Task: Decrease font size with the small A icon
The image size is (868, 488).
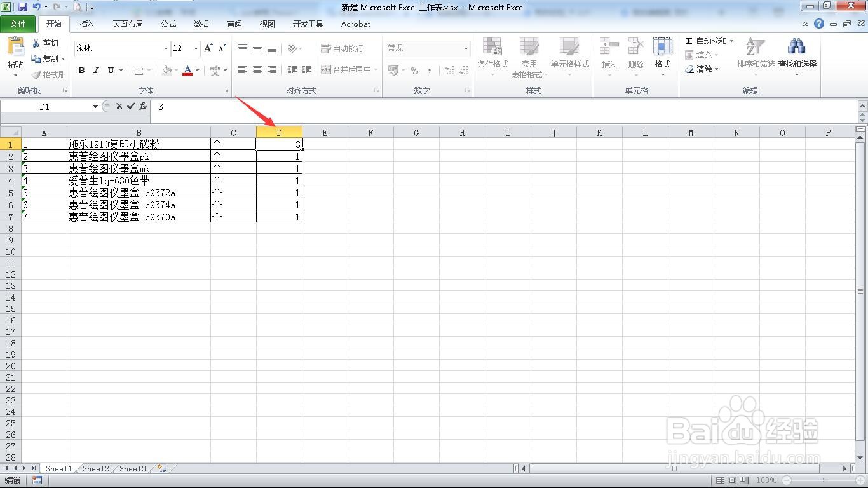Action: click(222, 48)
